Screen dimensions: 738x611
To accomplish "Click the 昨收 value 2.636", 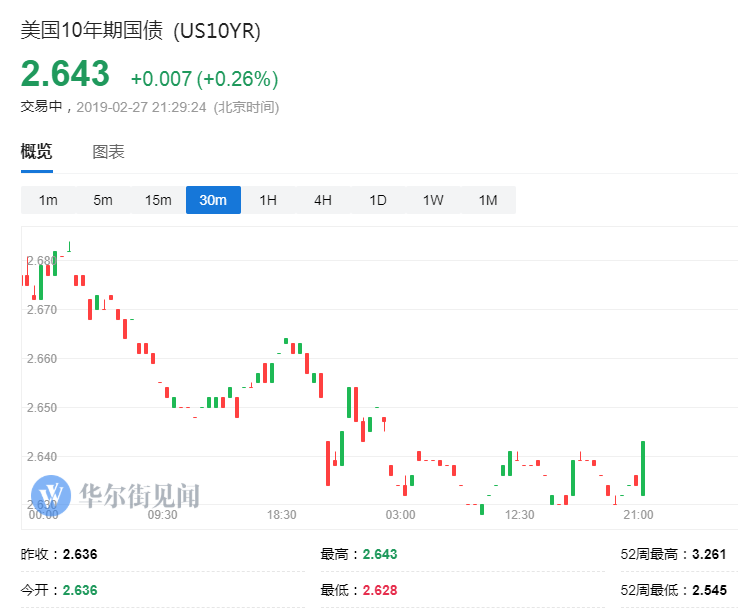I will click(80, 554).
